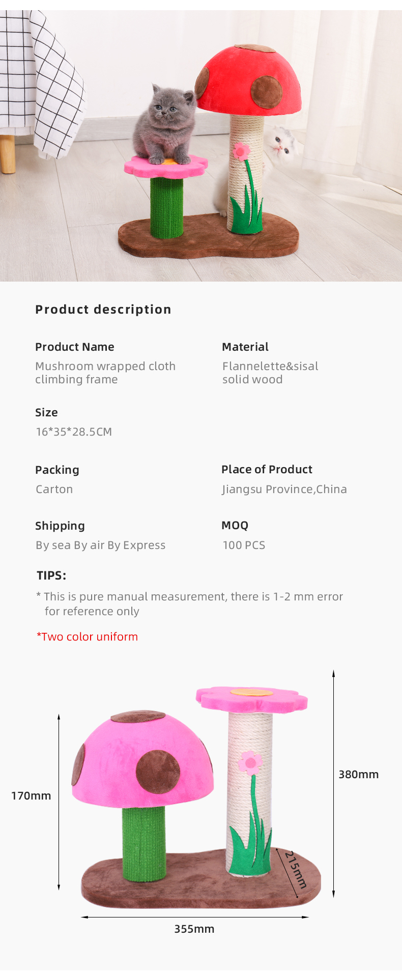402x980 pixels.
Task: Click the Flannelette&sisal solid wood text
Action: pos(270,373)
